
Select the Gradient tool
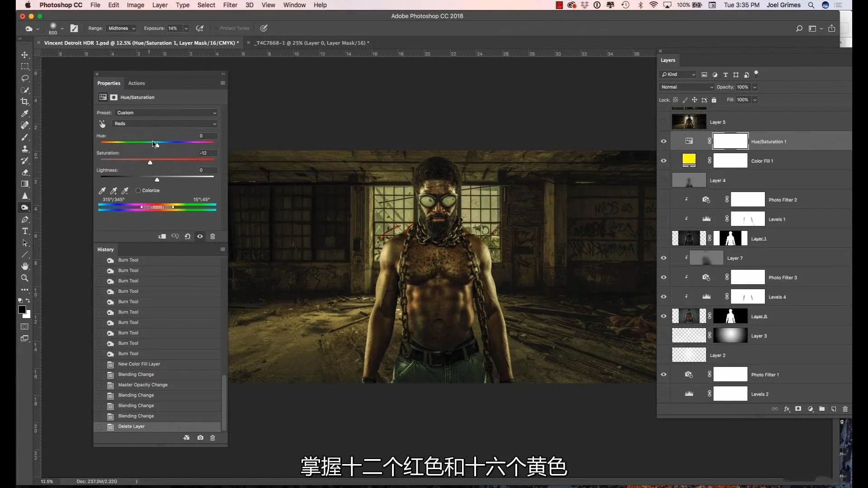click(x=25, y=184)
